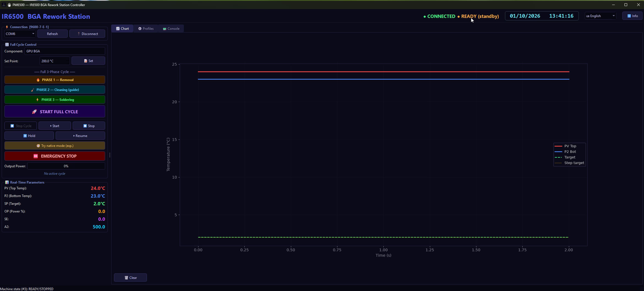Click the Step target legend entry
644x291 pixels.
(x=570, y=163)
